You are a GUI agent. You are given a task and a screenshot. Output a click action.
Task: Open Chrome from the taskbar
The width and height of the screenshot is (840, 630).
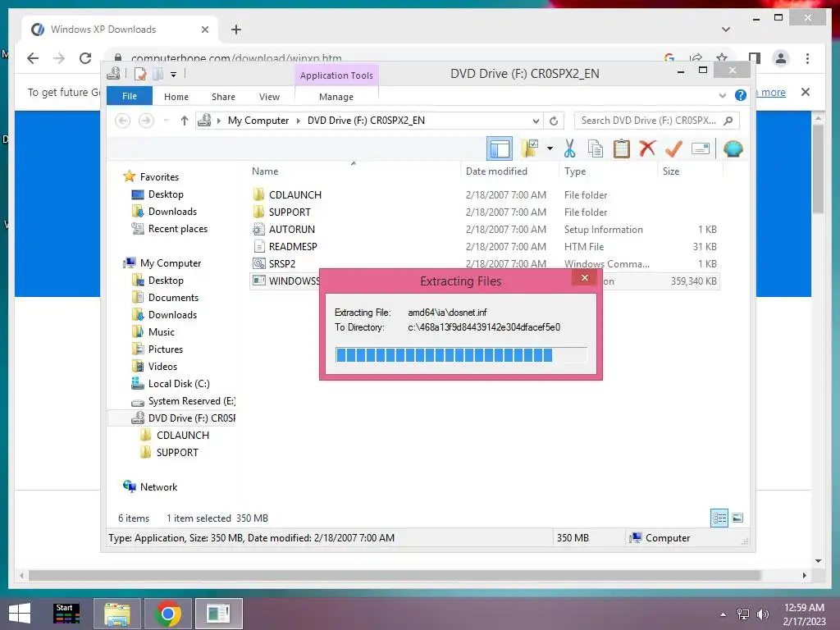click(x=167, y=614)
